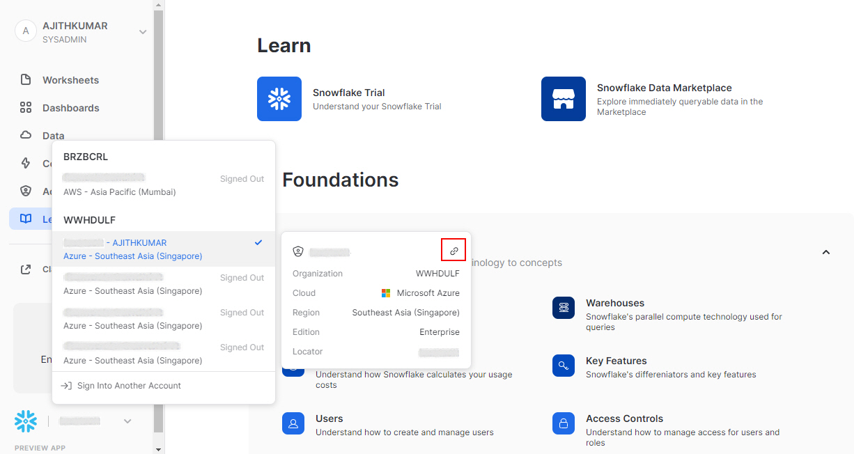The width and height of the screenshot is (868, 454).
Task: Click the Dashboards grid icon
Action: [26, 107]
